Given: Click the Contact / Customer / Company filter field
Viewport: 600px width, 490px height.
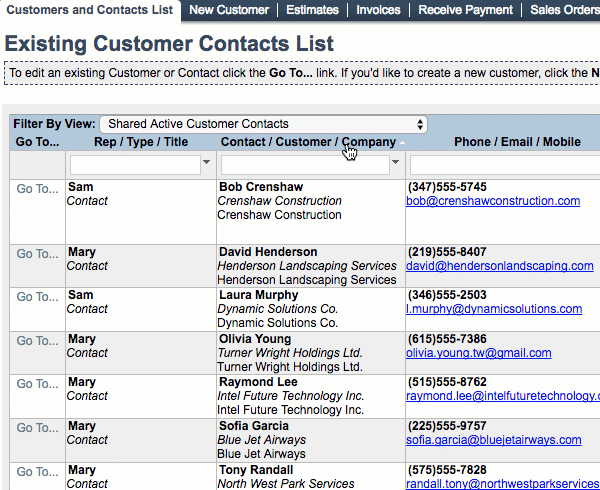Looking at the screenshot, I should [x=305, y=165].
